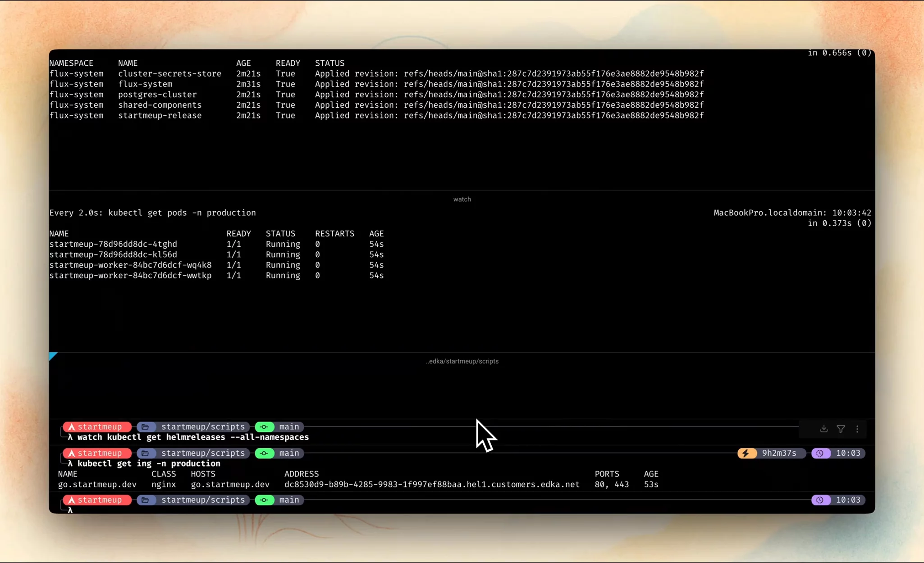Viewport: 924px width, 563px height.
Task: Open the three-dot block options menu
Action: click(x=857, y=429)
